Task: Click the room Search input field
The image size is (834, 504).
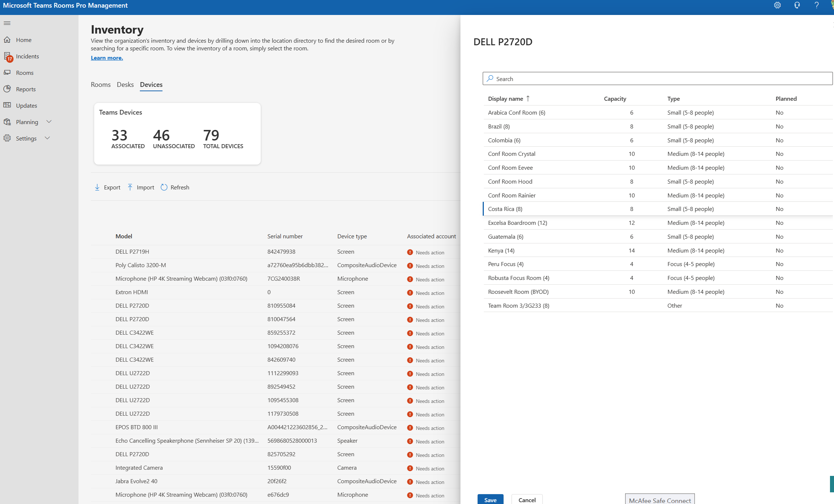Action: [x=658, y=78]
